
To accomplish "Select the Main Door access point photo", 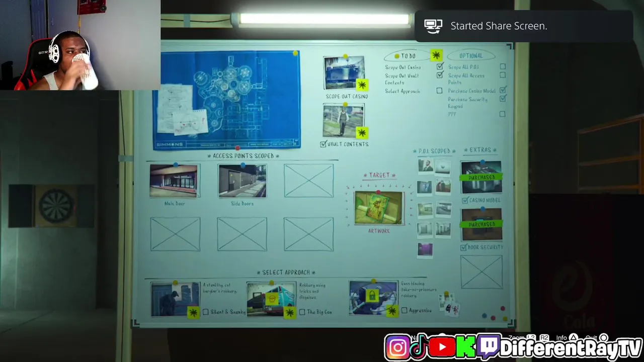I will (174, 181).
